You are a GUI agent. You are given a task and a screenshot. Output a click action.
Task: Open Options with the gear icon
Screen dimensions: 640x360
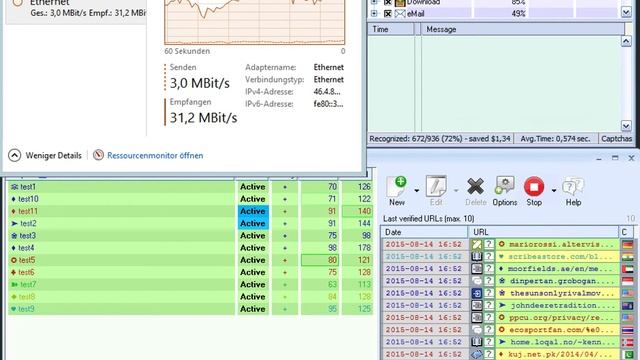[504, 191]
